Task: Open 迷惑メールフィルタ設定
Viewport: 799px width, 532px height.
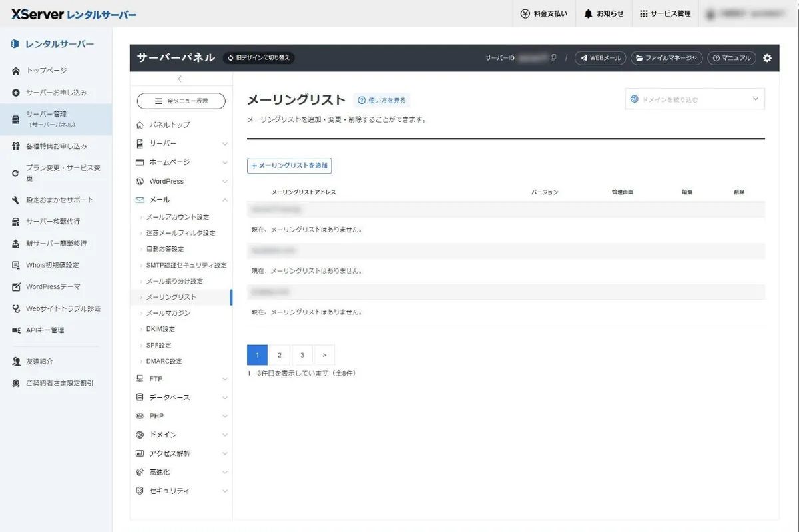Action: pos(180,233)
